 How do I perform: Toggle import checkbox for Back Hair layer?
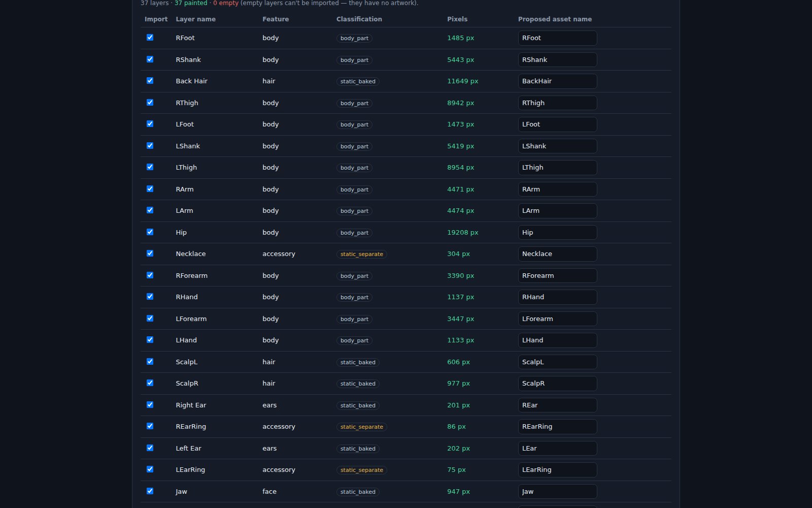click(x=150, y=81)
